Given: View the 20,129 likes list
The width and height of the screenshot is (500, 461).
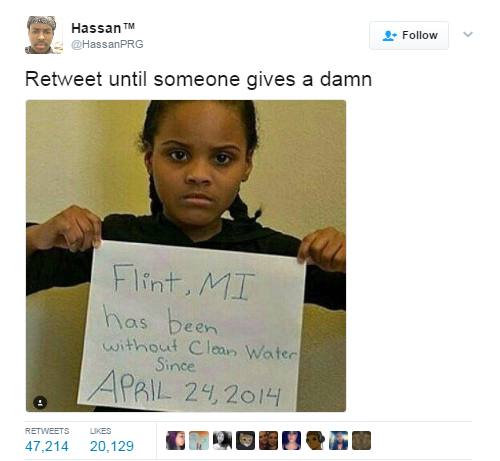Looking at the screenshot, I should click(112, 441).
